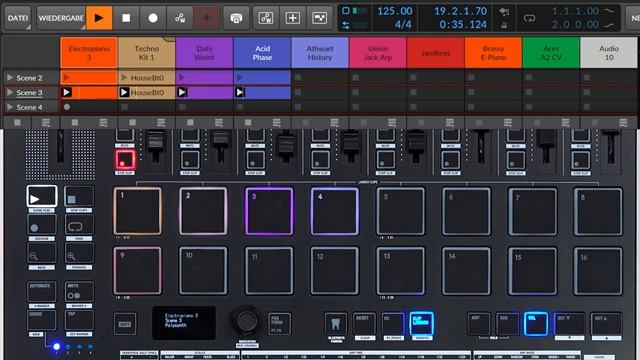Stop clips on Date Weint track
The image size is (640, 360).
(190, 122)
